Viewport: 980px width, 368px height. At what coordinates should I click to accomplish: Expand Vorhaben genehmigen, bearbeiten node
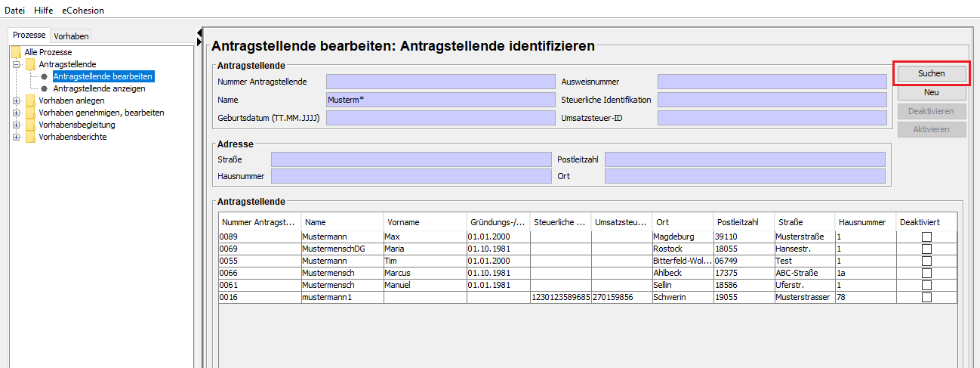pos(17,113)
